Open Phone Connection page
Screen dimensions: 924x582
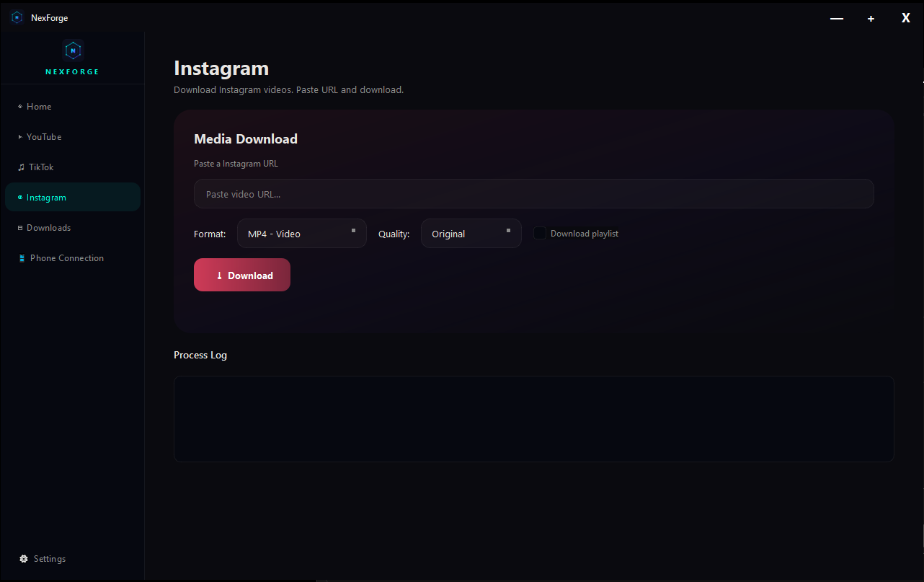pos(73,258)
